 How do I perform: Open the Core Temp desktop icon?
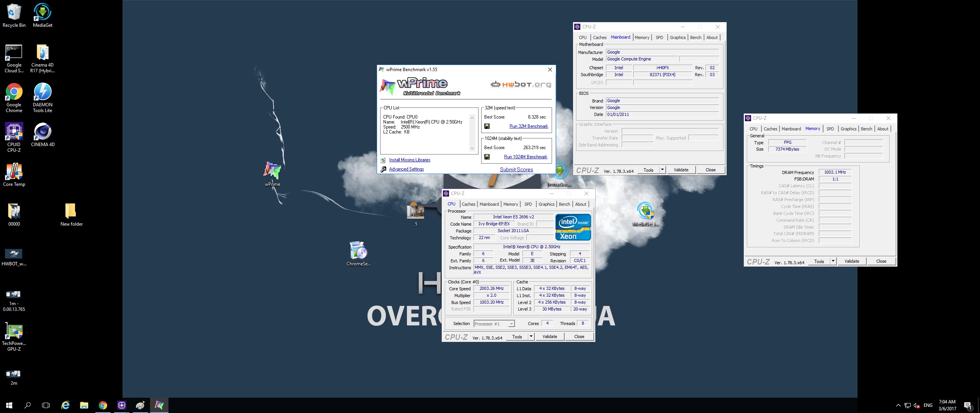tap(14, 174)
